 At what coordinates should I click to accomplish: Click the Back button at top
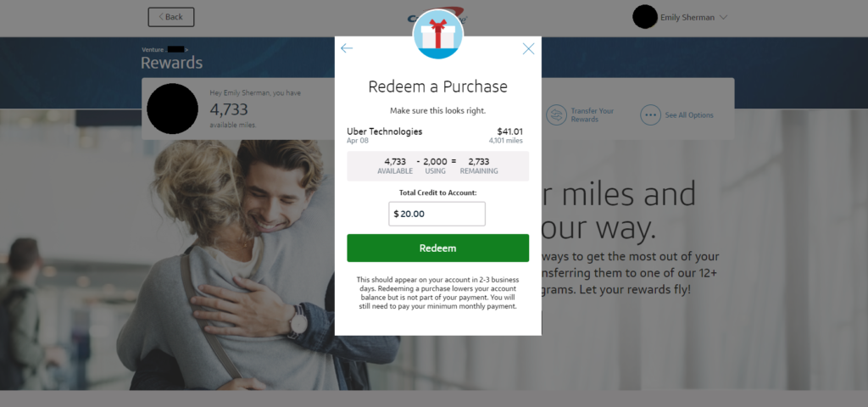(171, 17)
